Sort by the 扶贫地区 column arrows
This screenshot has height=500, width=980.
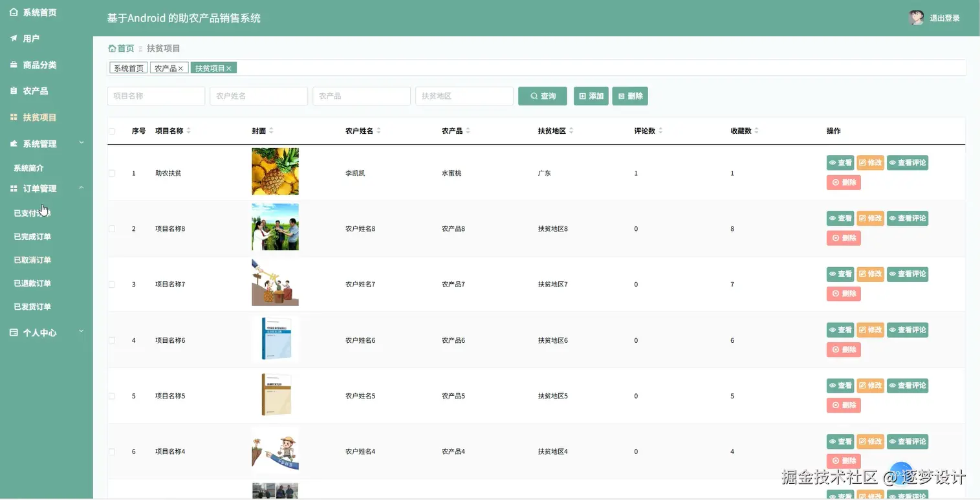pos(572,131)
